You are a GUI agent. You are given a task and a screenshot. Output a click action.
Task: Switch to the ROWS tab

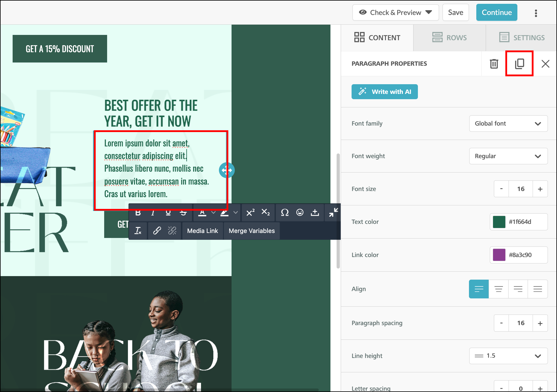[449, 38]
